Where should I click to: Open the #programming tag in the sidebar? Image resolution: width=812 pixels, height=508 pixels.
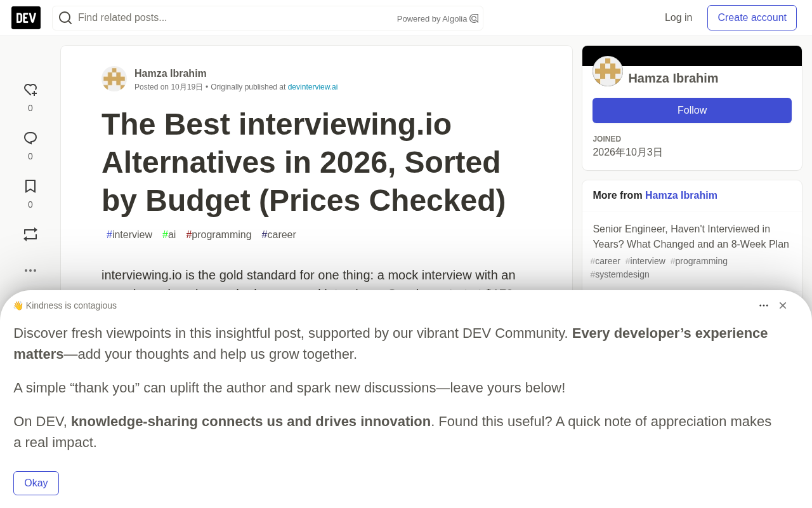(x=699, y=261)
